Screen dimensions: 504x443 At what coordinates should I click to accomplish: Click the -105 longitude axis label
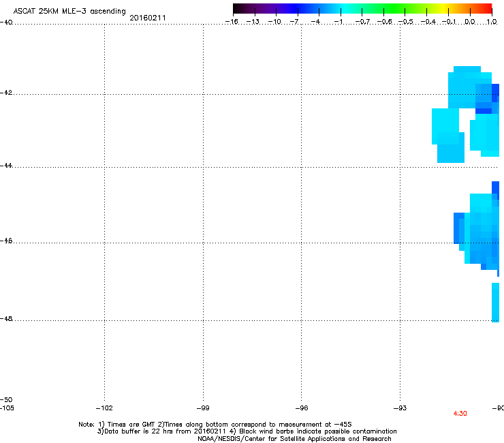(x=7, y=408)
